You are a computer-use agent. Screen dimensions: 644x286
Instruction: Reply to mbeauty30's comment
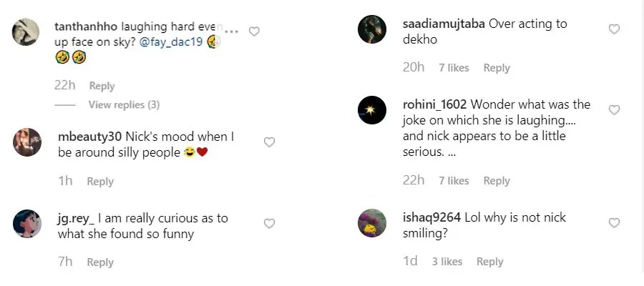pyautogui.click(x=100, y=182)
